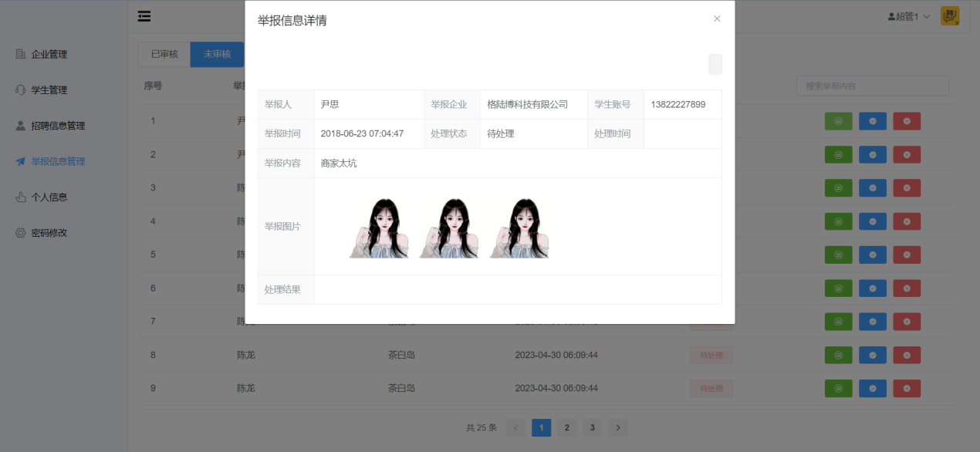Click the red reject icon for row 4
Viewport: 980px width, 452px height.
907,221
